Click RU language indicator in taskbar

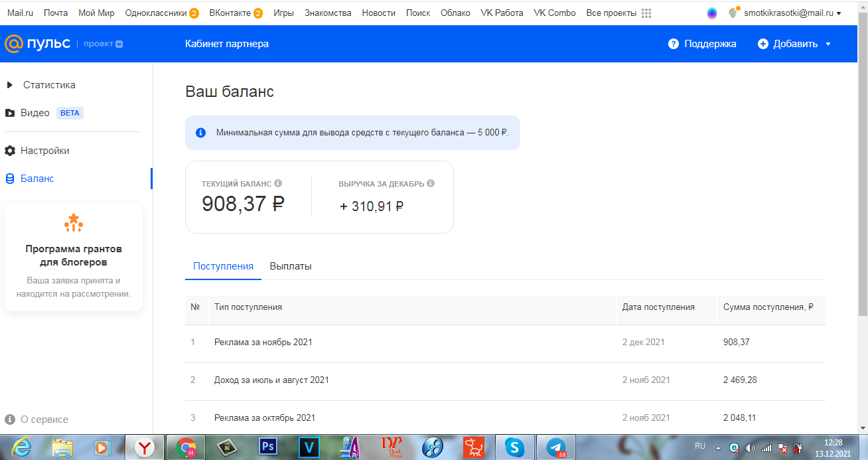point(700,445)
